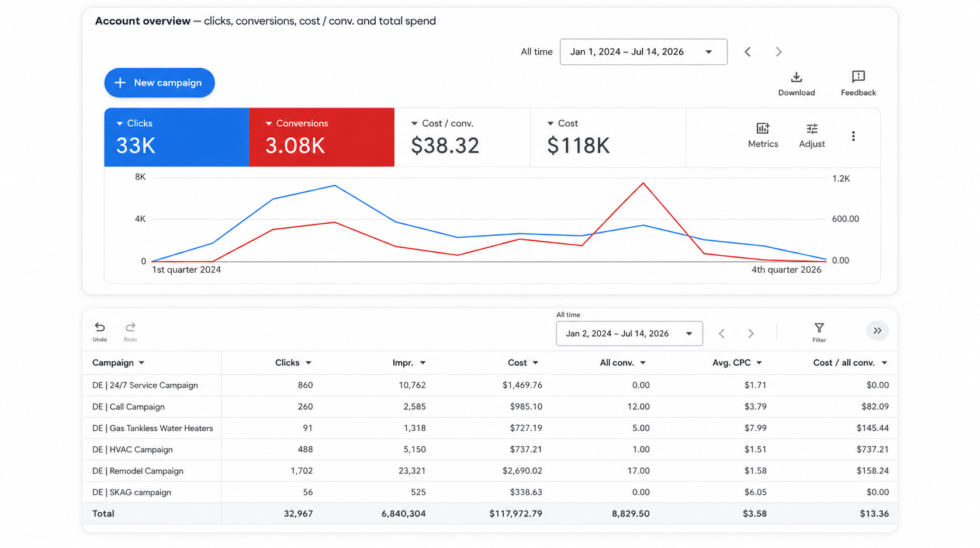Click Call Campaign cost $985.10
The image size is (980, 548).
click(x=526, y=407)
